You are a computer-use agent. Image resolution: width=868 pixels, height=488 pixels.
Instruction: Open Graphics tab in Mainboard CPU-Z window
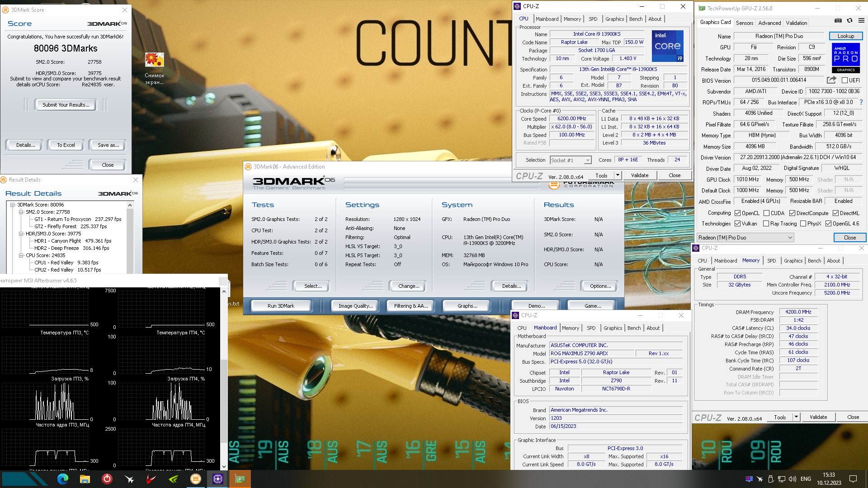(613, 328)
